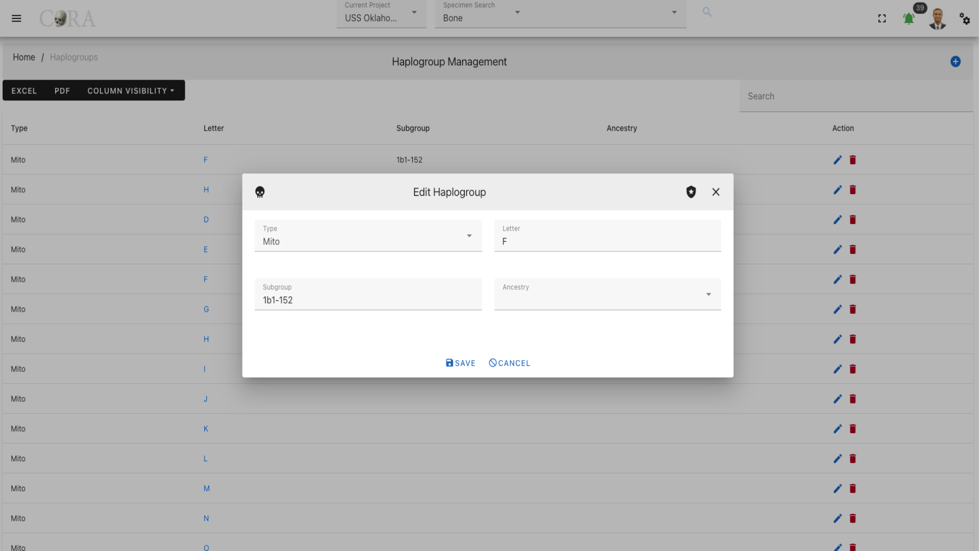This screenshot has height=551, width=980.
Task: Export table to Excel
Action: [x=24, y=91]
